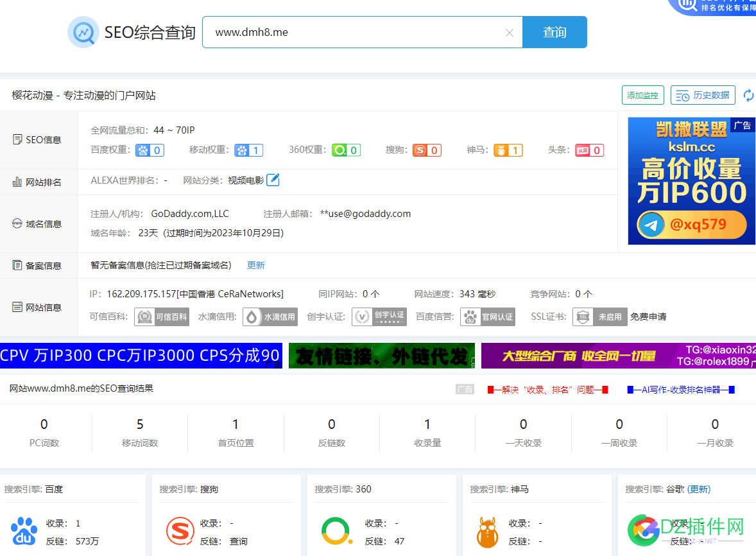Click the 可信百科 badge

(162, 317)
